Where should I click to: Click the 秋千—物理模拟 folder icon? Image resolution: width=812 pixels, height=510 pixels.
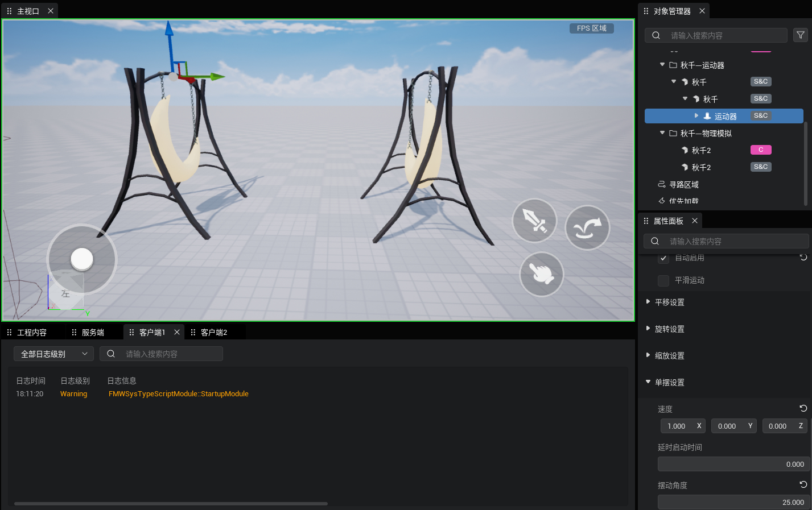pyautogui.click(x=673, y=133)
